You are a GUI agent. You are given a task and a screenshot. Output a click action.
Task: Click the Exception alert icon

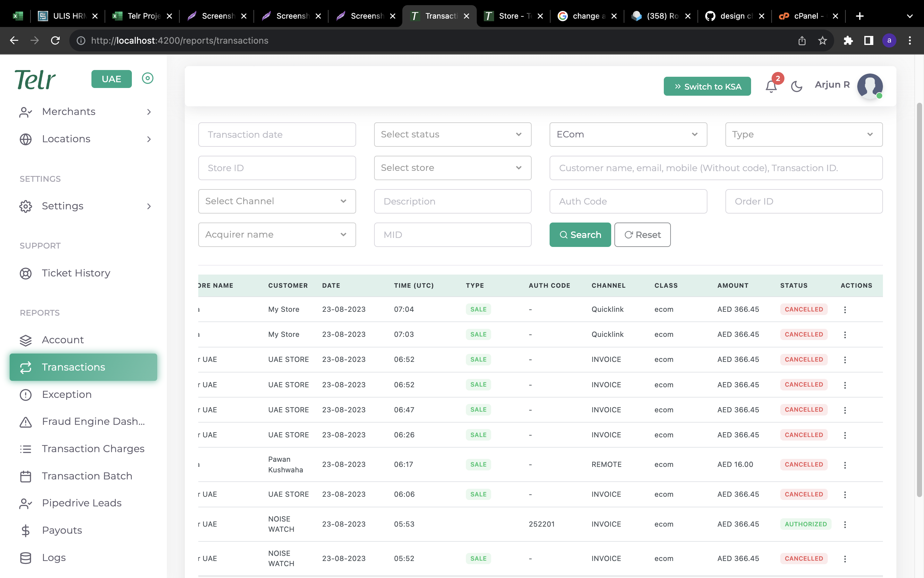[x=26, y=395]
